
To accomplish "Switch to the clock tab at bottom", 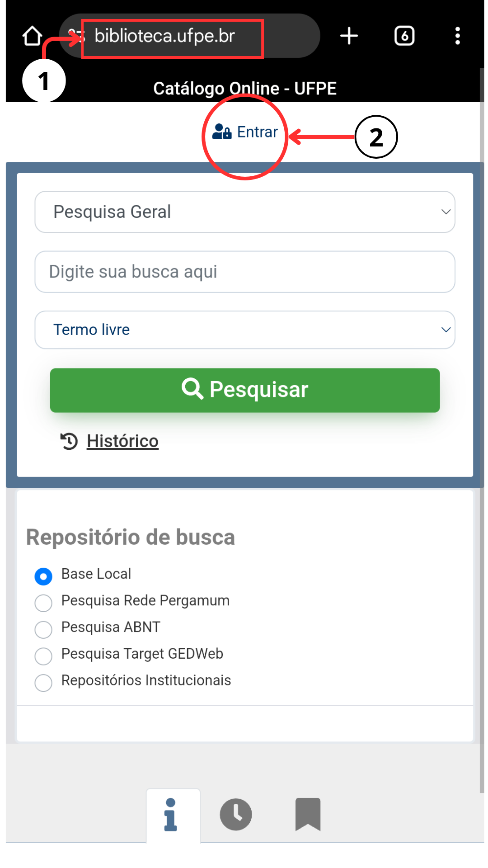I will point(236,815).
